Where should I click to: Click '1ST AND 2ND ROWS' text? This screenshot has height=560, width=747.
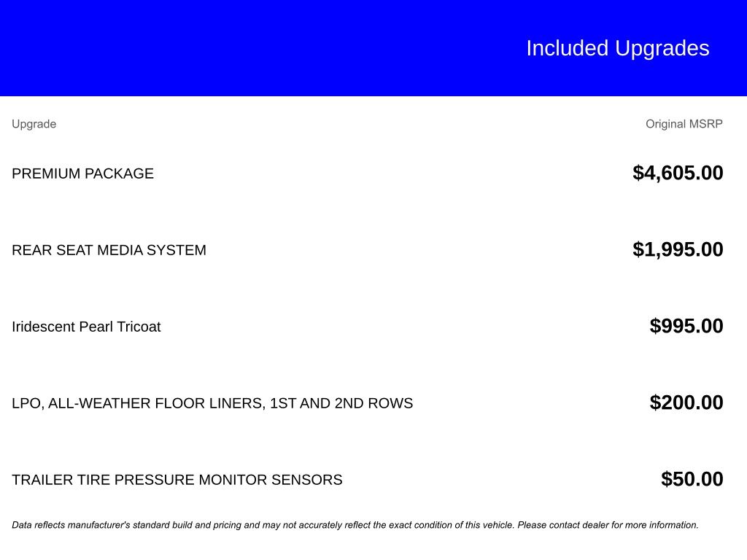point(341,403)
